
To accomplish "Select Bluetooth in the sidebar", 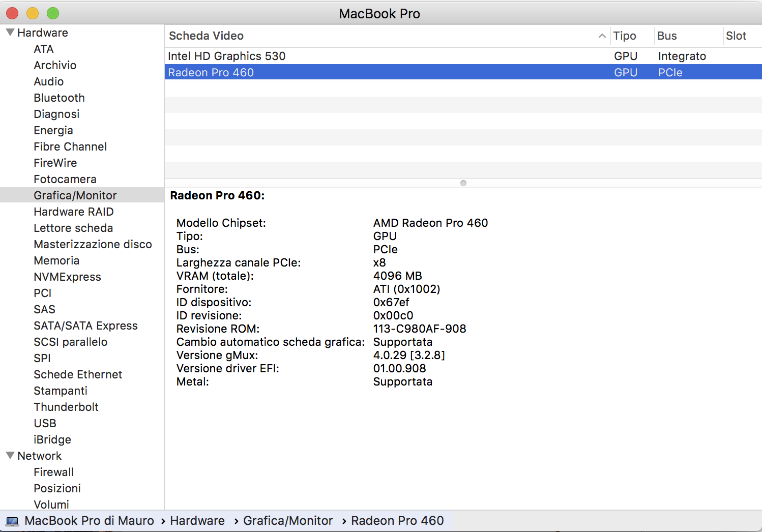I will (x=59, y=98).
